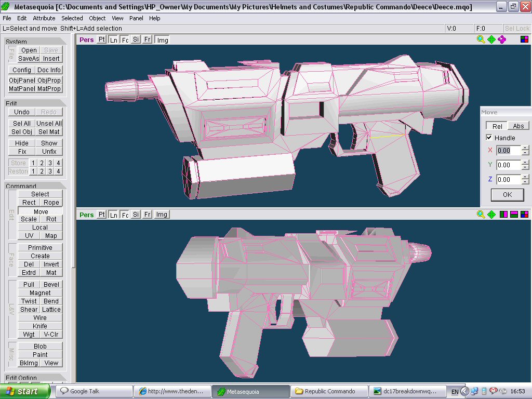Toggle Ln line display in top viewport

tap(113, 39)
